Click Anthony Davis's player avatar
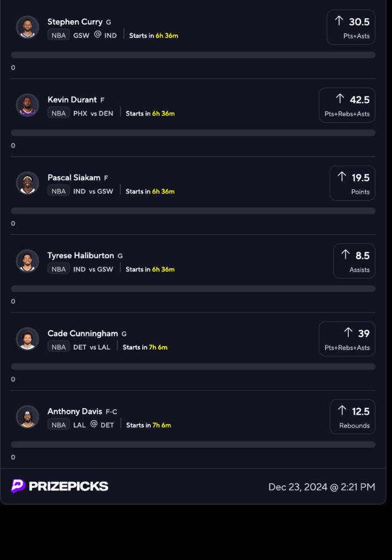 pyautogui.click(x=27, y=417)
